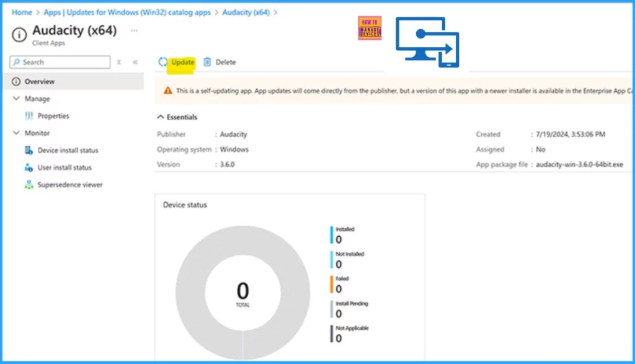The width and height of the screenshot is (635, 364).
Task: Click the Publisher value Audacity
Action: coord(233,134)
